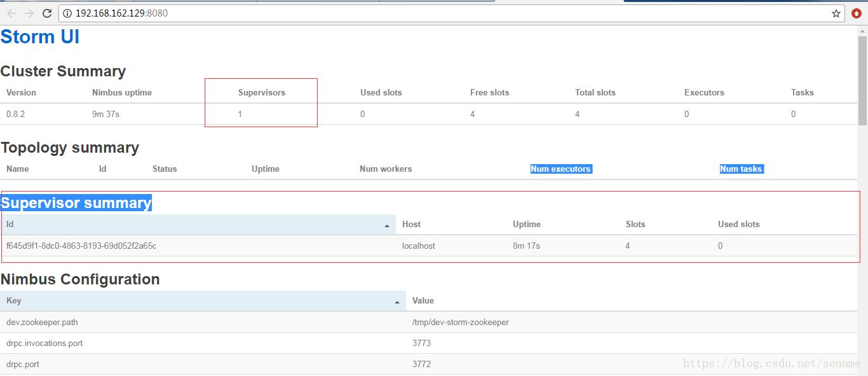Open the Storm UI title link
868x376 pixels.
tap(40, 37)
